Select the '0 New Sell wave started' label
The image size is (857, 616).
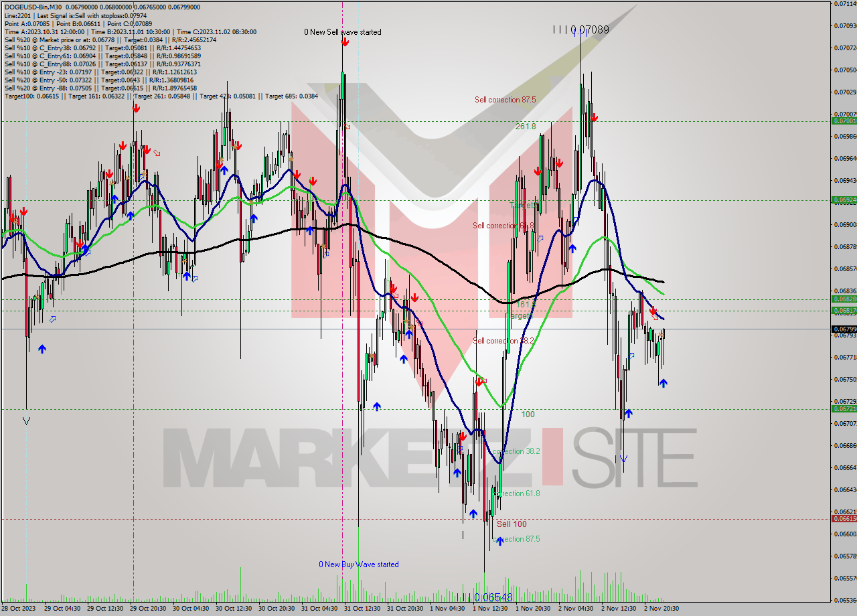click(x=343, y=32)
